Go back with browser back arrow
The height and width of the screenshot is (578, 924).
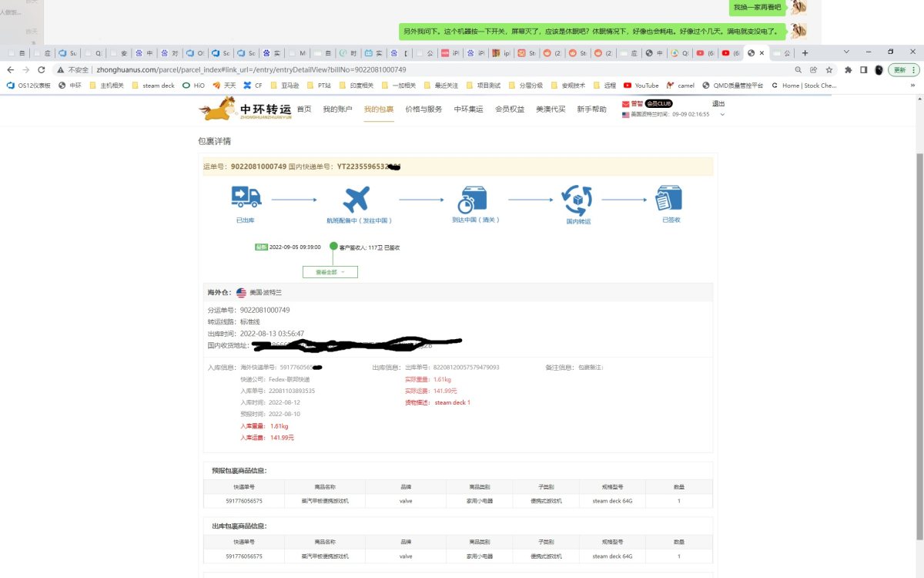[11, 69]
